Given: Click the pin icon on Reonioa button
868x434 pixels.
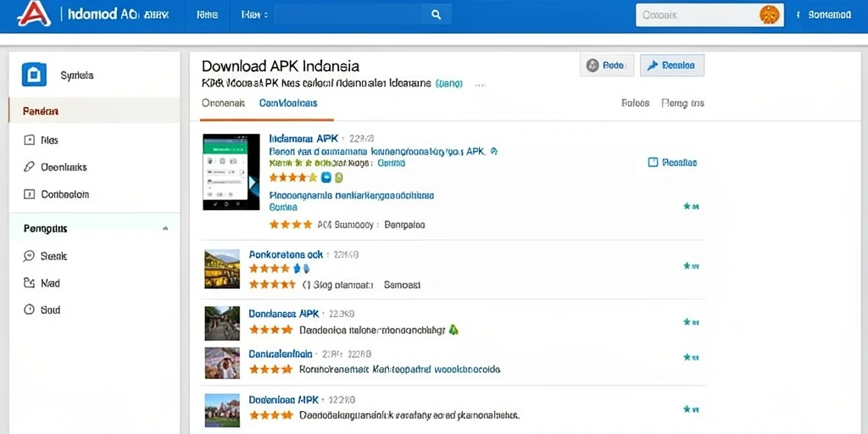Looking at the screenshot, I should 653,65.
